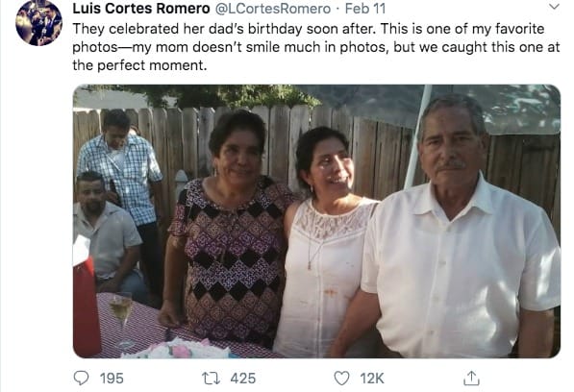Retweet using the retweet arrows icon
The image size is (574, 392).
pyautogui.click(x=212, y=379)
